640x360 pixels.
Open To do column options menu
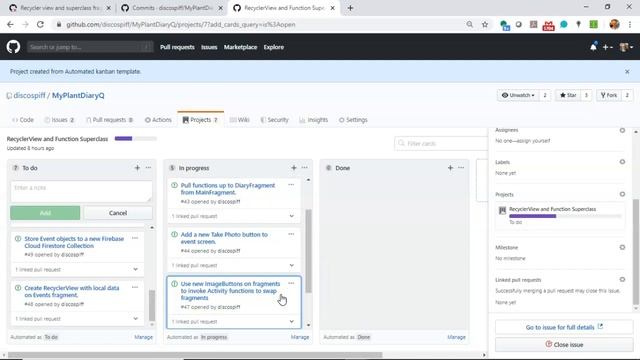(148, 168)
